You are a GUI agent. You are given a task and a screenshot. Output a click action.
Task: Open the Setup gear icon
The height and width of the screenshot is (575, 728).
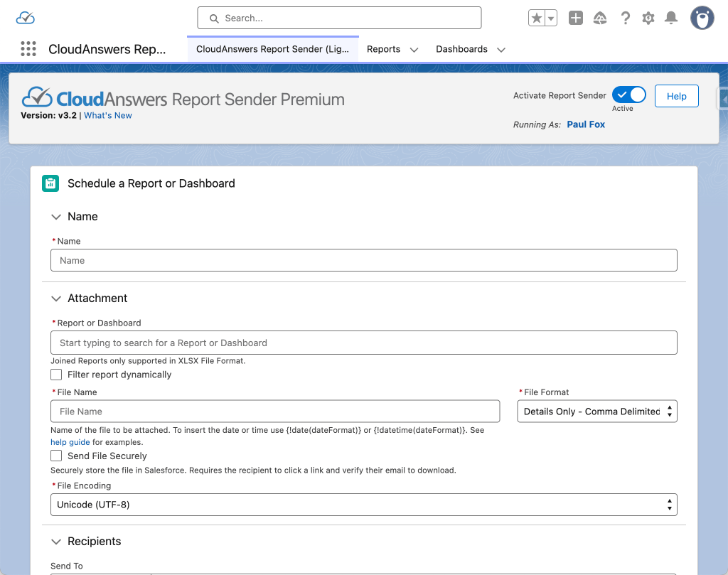tap(648, 18)
